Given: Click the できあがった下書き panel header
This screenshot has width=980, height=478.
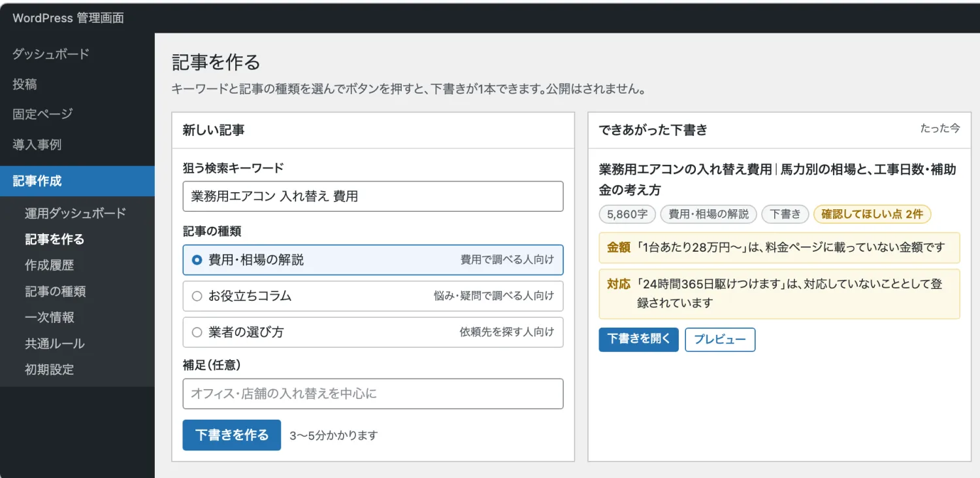Looking at the screenshot, I should click(x=653, y=130).
